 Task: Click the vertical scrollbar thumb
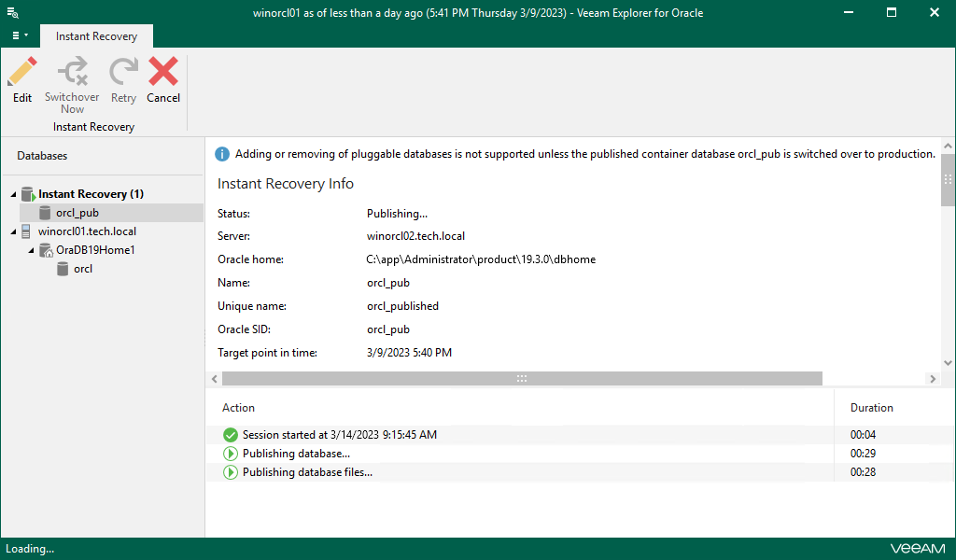pyautogui.click(x=948, y=180)
